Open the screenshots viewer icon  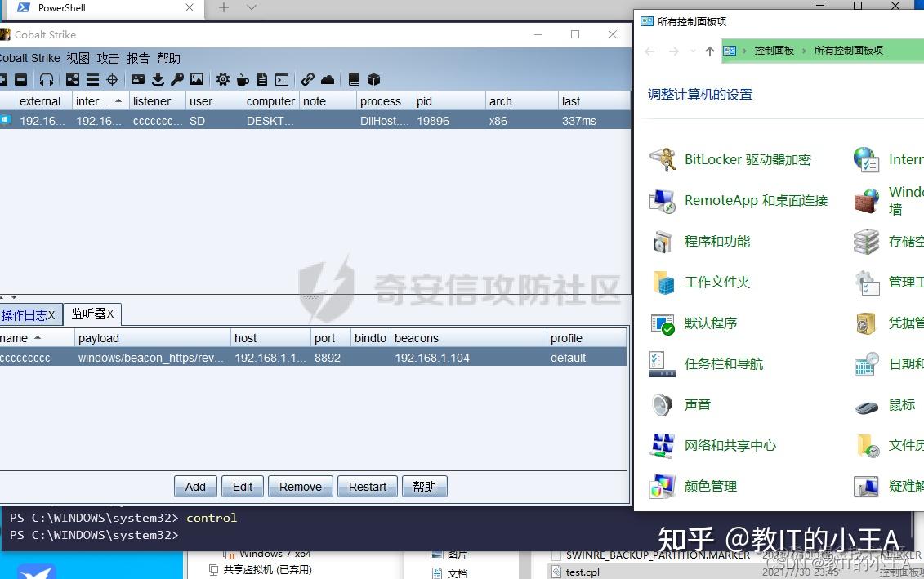click(197, 79)
